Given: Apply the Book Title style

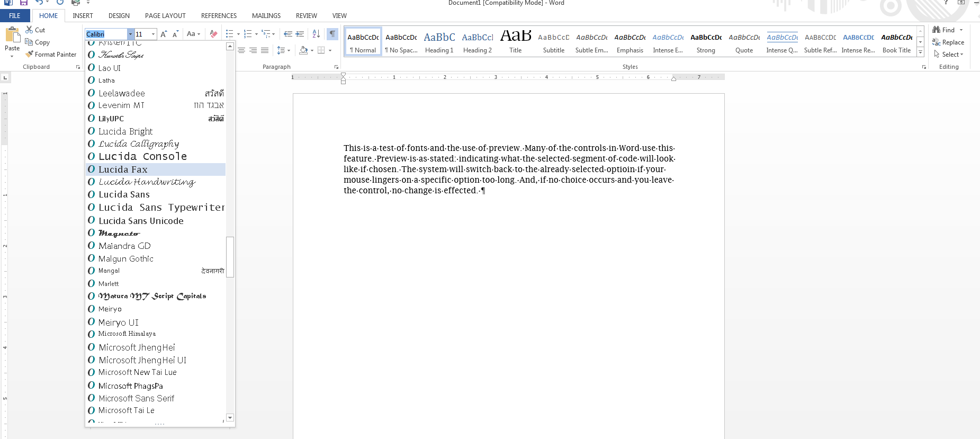Looking at the screenshot, I should click(x=897, y=42).
